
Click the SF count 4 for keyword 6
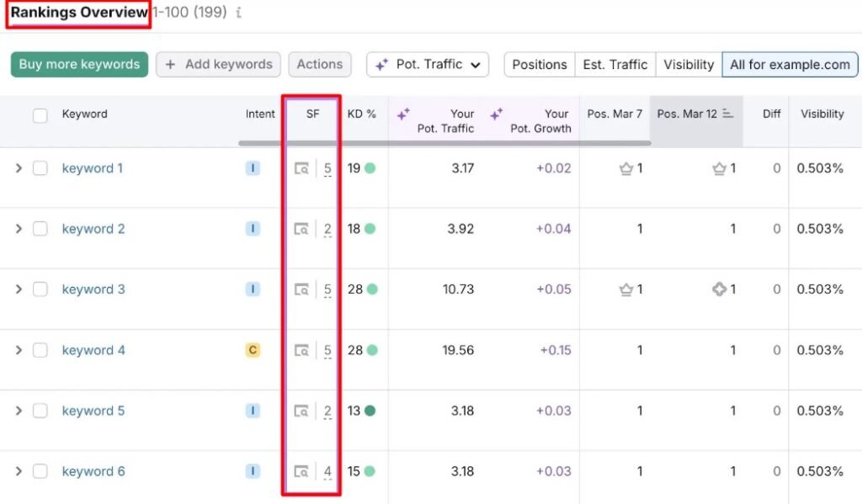tap(327, 471)
